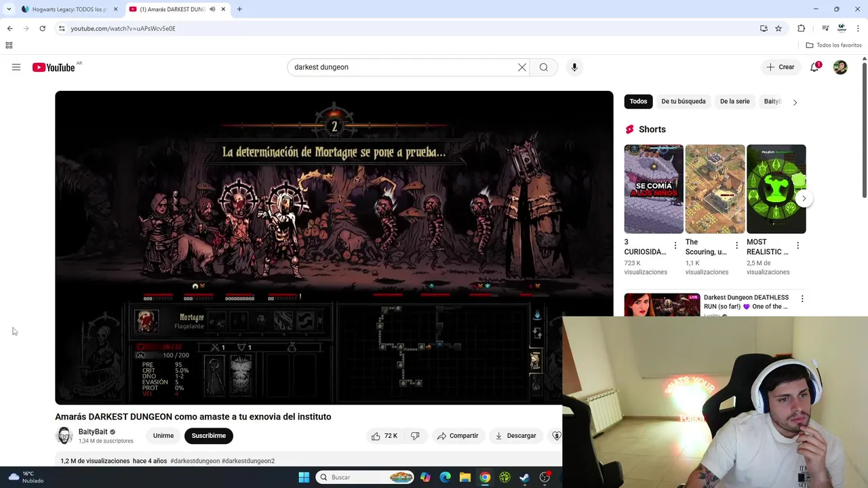
Task: Open Copilot from the taskbar
Action: point(425,477)
